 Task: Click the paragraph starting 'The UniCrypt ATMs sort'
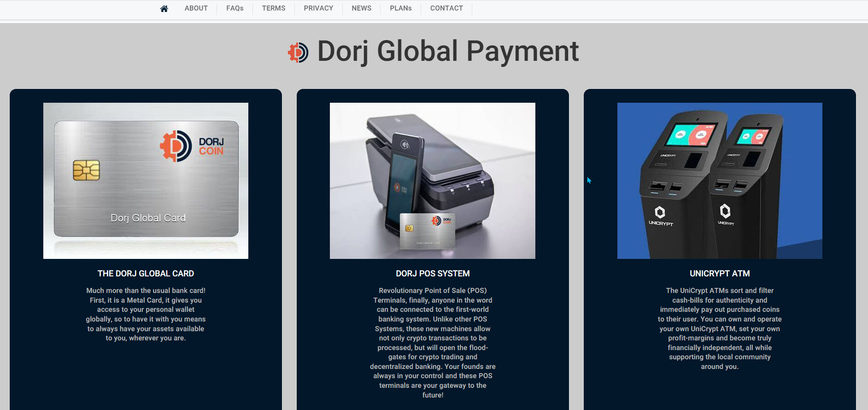click(x=720, y=328)
